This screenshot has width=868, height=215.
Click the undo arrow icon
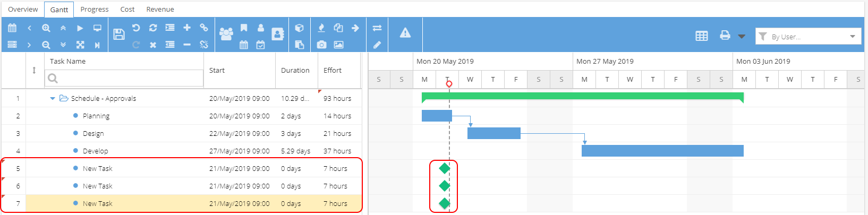click(x=136, y=28)
